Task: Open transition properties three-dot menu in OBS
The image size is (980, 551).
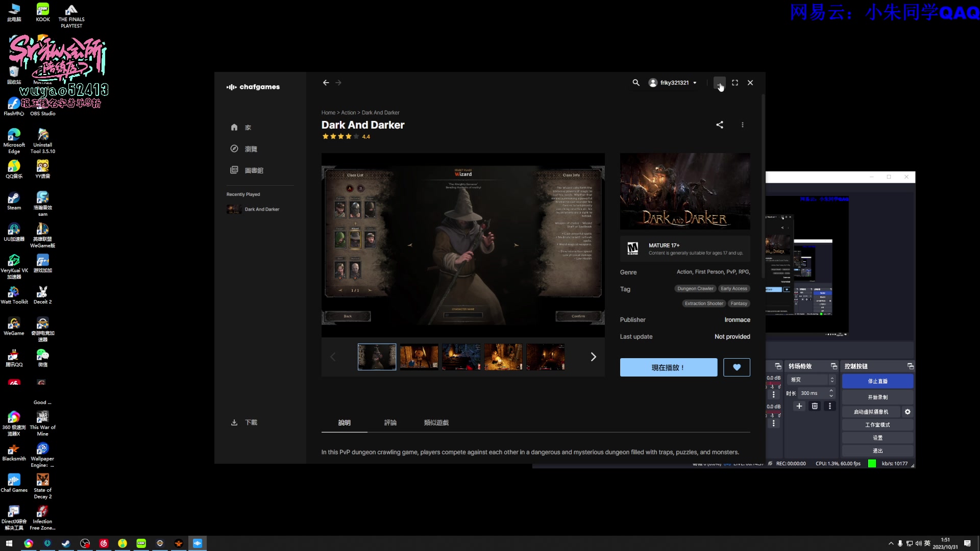Action: point(830,406)
